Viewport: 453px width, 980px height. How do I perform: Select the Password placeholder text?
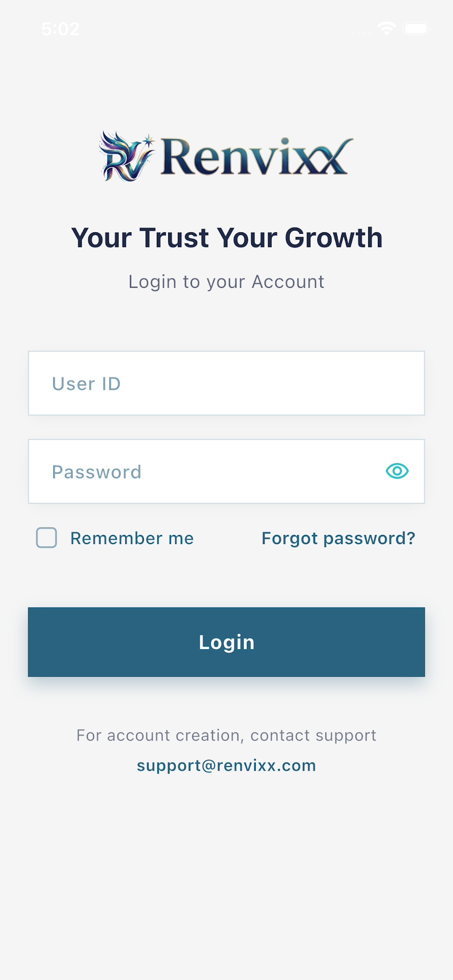coord(97,472)
